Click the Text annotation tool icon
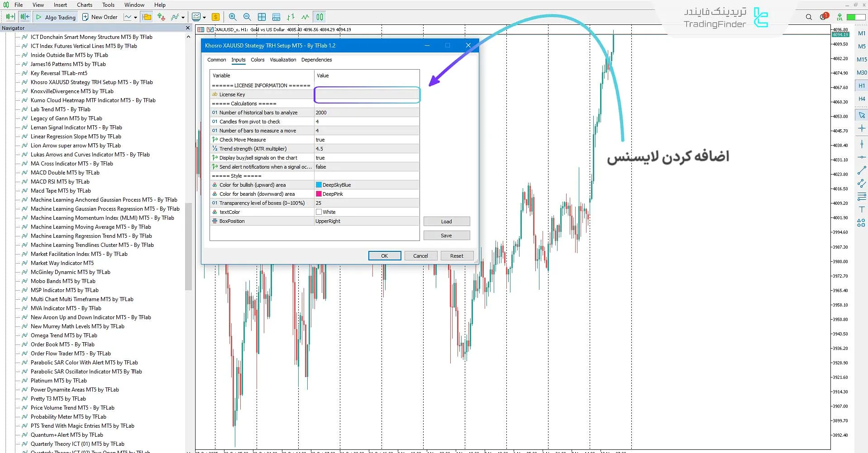 click(862, 209)
